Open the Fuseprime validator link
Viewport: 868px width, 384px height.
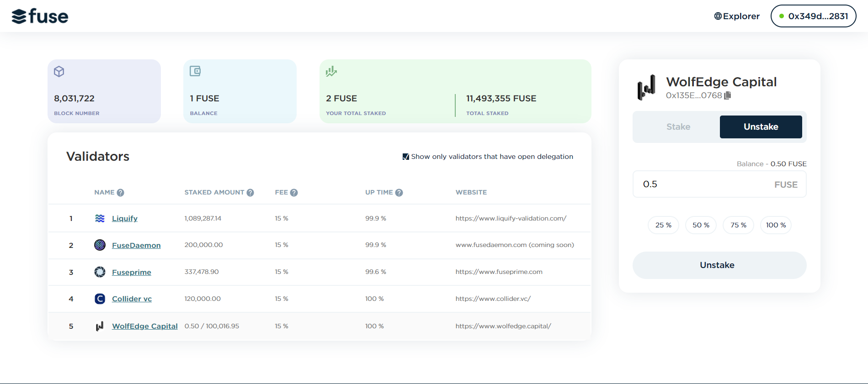(x=132, y=272)
